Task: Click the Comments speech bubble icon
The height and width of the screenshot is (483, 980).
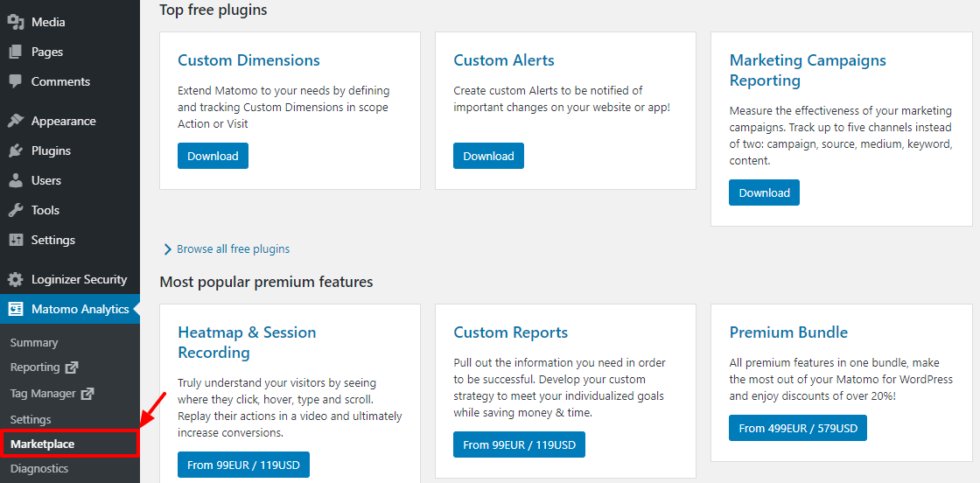Action: click(16, 82)
